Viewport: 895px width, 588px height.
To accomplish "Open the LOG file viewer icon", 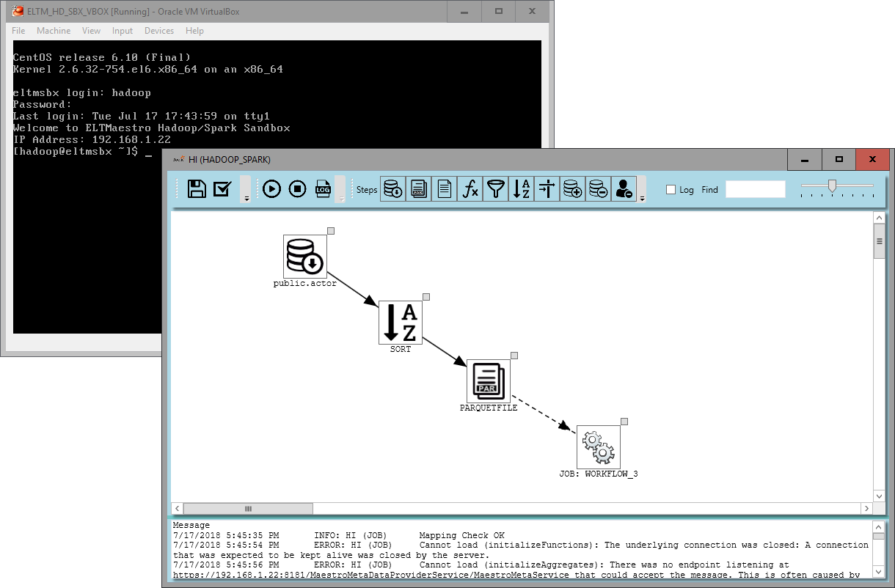I will coord(323,189).
